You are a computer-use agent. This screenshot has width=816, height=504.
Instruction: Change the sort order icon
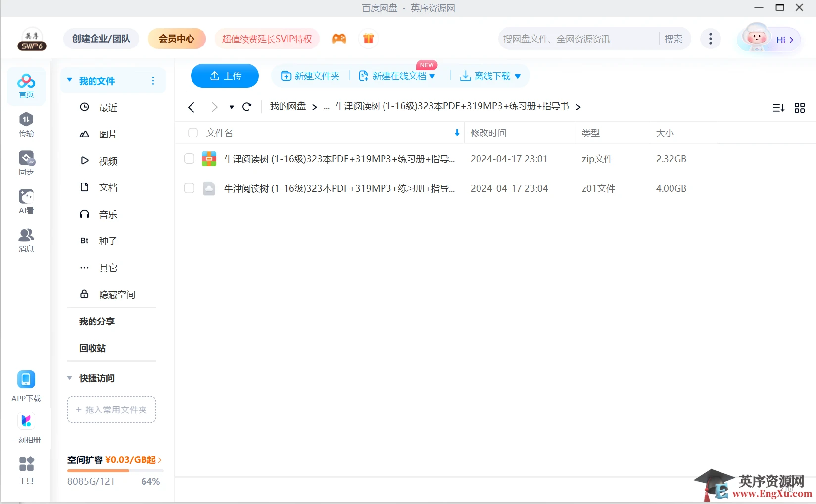click(x=778, y=107)
